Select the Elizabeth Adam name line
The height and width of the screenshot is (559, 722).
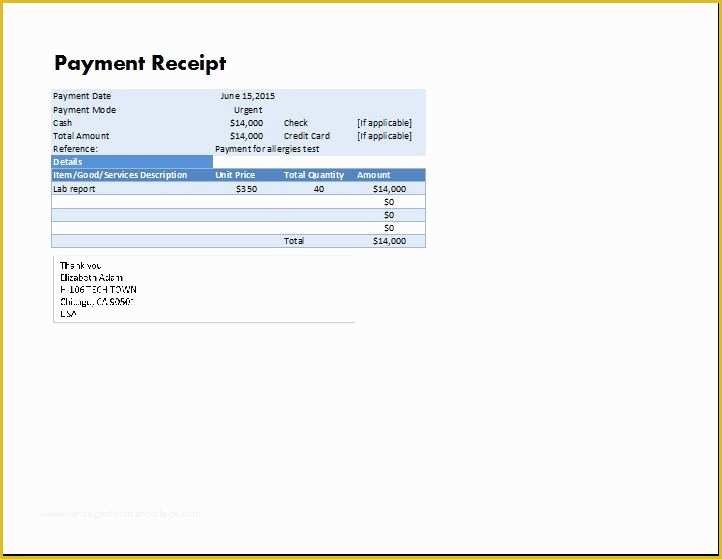(91, 278)
